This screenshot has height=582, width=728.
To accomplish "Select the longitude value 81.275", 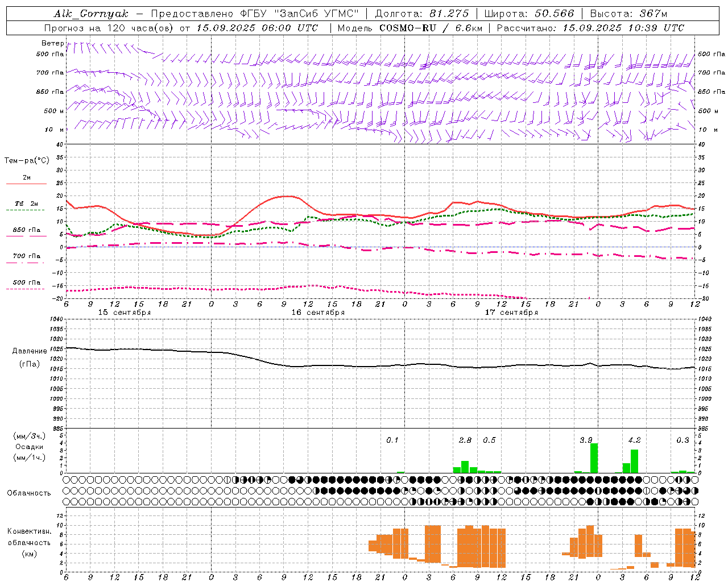I will pyautogui.click(x=449, y=14).
